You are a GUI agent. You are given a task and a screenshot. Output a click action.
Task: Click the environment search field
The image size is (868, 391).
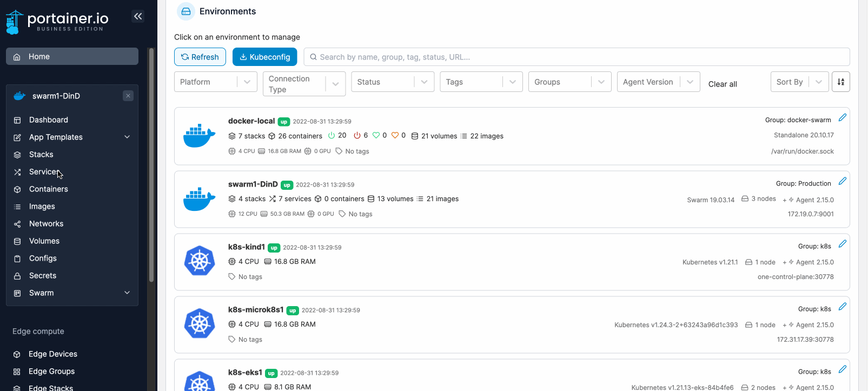coord(577,57)
